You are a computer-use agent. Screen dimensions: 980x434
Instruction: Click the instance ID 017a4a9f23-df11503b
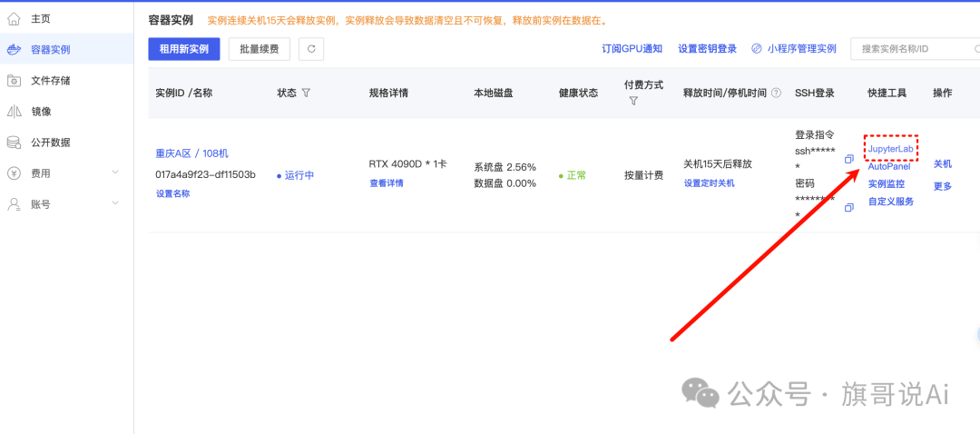coord(205,174)
